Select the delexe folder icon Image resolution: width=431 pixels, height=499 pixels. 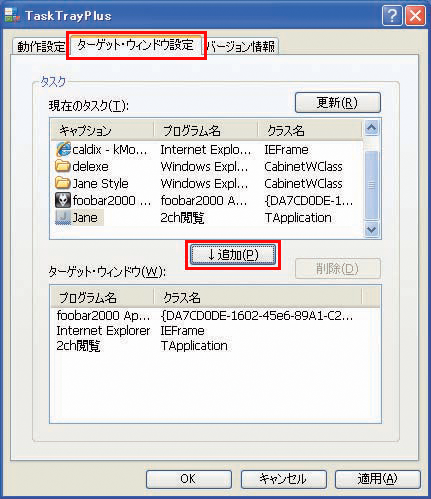[x=63, y=166]
